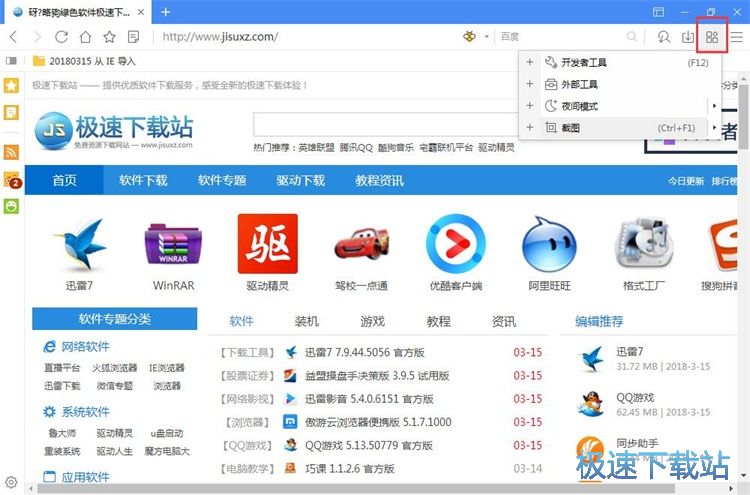
Task: Click the green smiley sidebar icon
Action: tap(11, 206)
